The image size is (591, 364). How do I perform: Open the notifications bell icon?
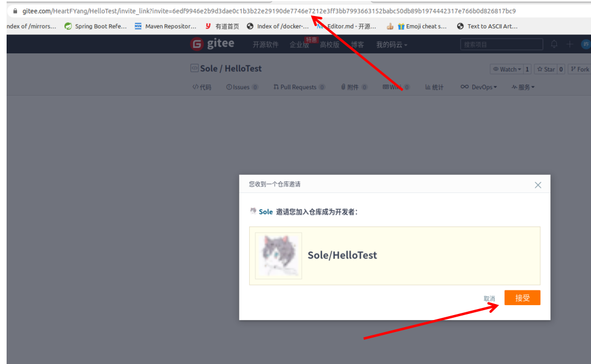pos(554,44)
